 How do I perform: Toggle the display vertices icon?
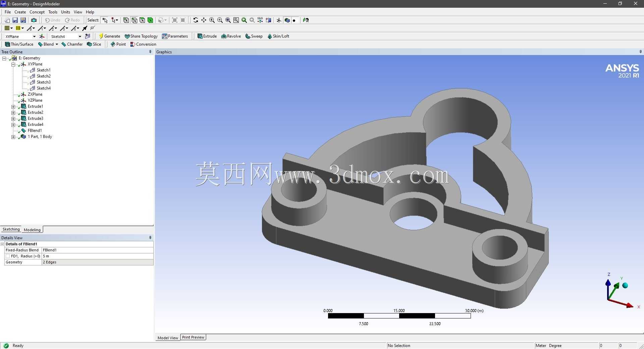pos(93,28)
